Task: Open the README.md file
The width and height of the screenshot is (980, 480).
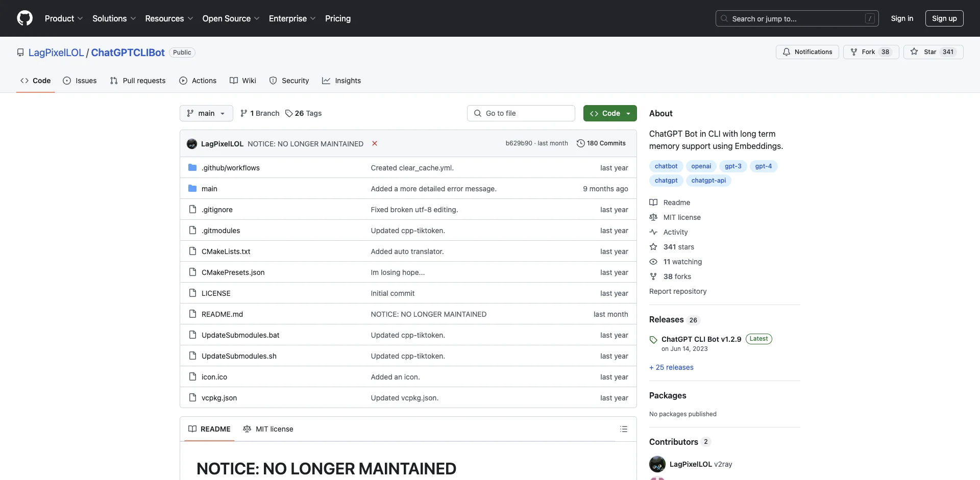Action: (x=222, y=314)
